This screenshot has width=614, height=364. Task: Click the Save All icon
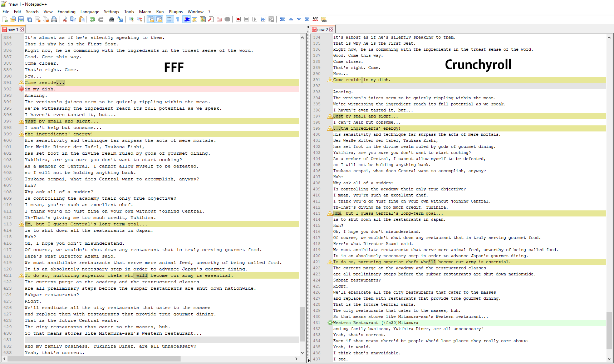[29, 19]
